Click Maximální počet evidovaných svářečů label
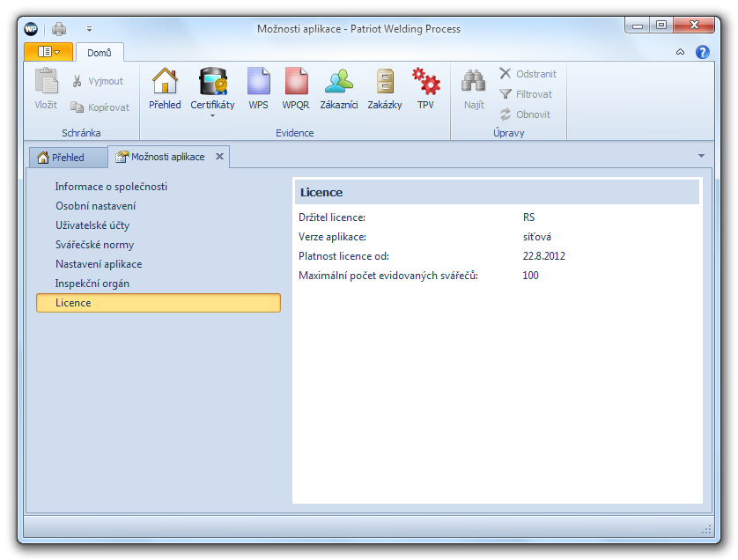This screenshot has width=738, height=560. tap(388, 276)
